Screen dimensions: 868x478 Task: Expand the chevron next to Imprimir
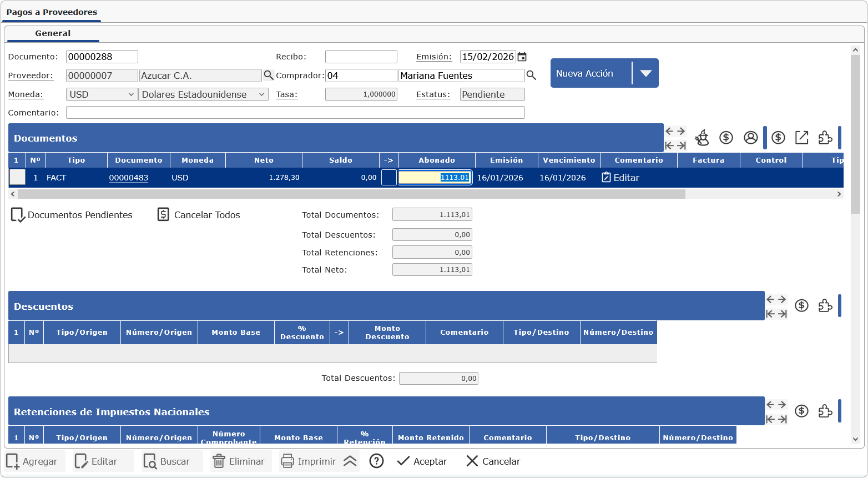350,461
